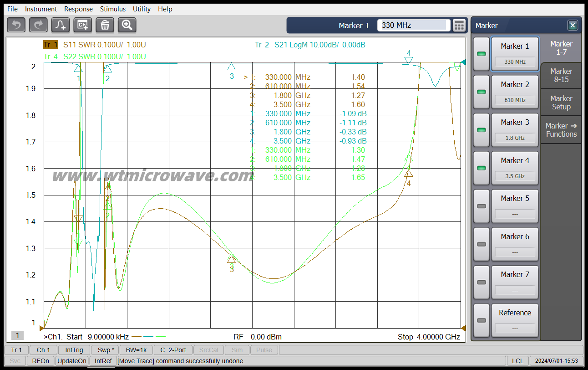Click the channel 1 indicator below the graph
Image resolution: width=588 pixels, height=370 pixels.
[x=17, y=335]
